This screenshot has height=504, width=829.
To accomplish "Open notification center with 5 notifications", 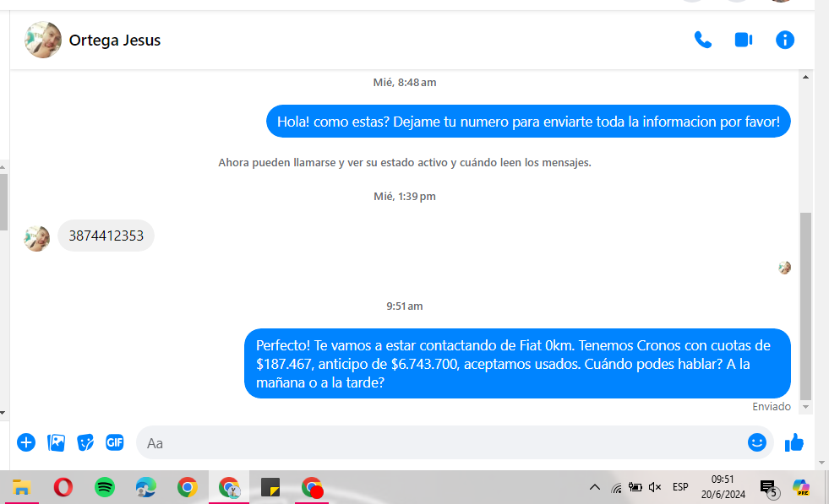I will [x=768, y=488].
